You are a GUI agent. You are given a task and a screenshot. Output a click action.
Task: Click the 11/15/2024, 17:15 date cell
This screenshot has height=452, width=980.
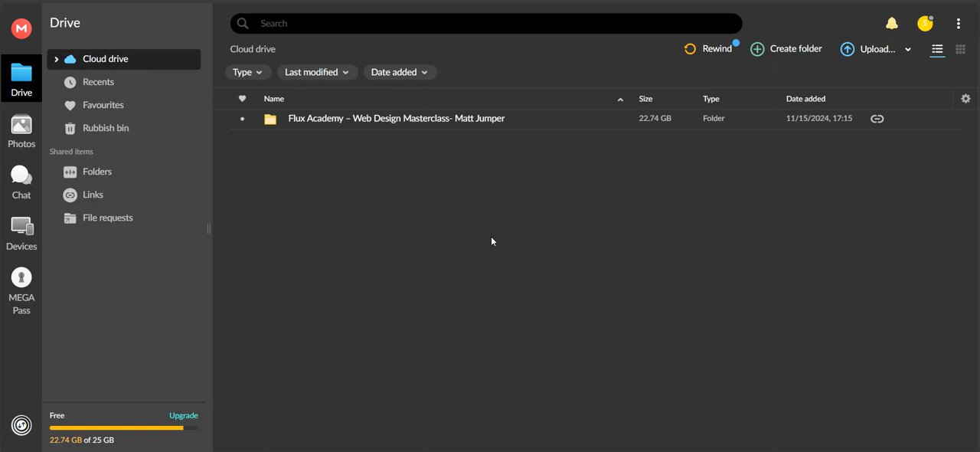(x=819, y=119)
